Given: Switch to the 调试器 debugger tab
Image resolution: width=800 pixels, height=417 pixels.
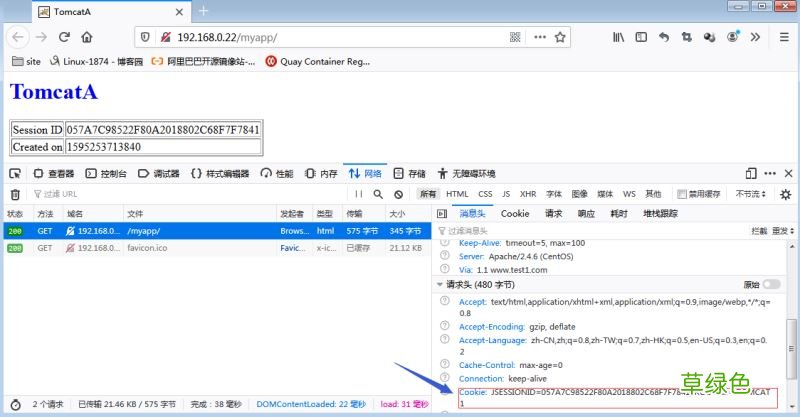Looking at the screenshot, I should pos(159,174).
